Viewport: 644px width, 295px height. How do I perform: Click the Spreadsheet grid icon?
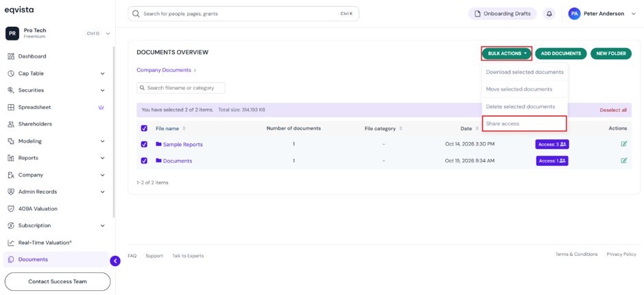point(11,107)
